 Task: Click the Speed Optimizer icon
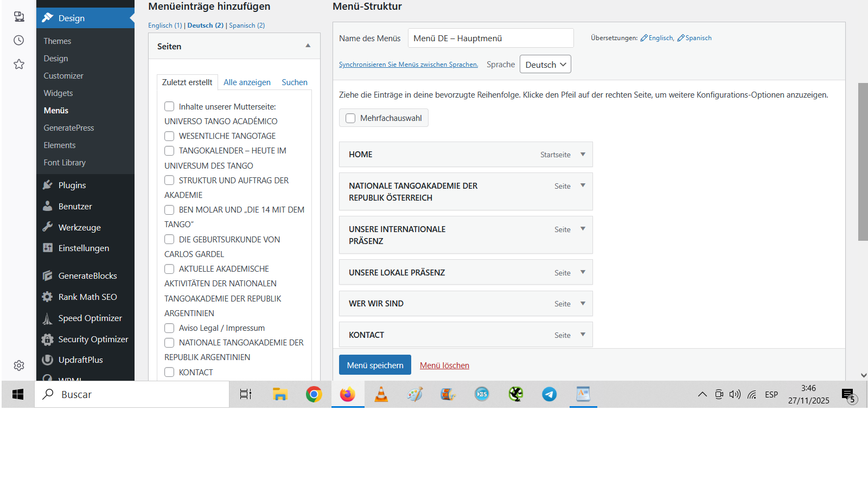coord(48,318)
